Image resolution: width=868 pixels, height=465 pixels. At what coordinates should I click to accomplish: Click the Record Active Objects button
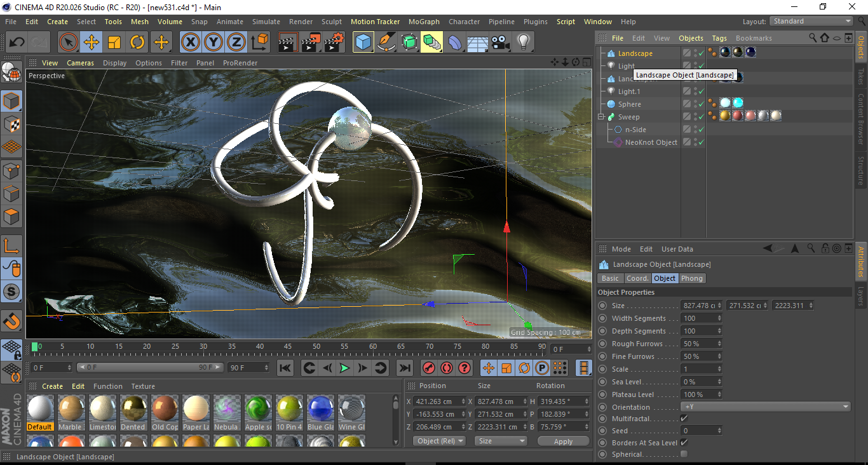click(429, 368)
